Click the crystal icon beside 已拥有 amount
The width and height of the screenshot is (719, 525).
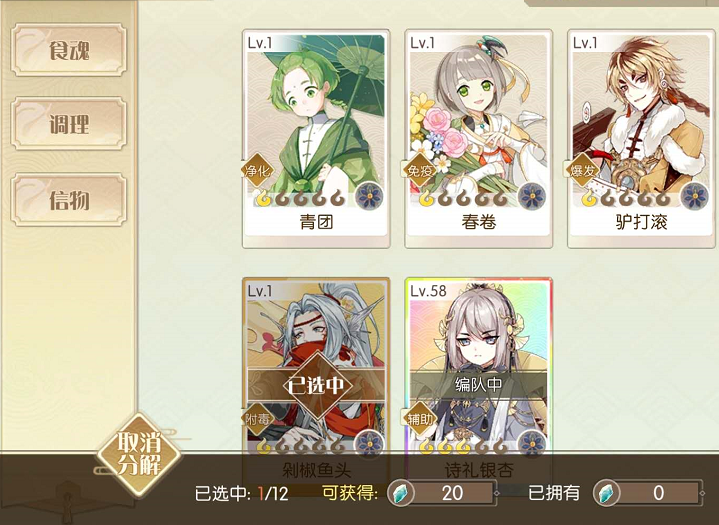coord(606,493)
